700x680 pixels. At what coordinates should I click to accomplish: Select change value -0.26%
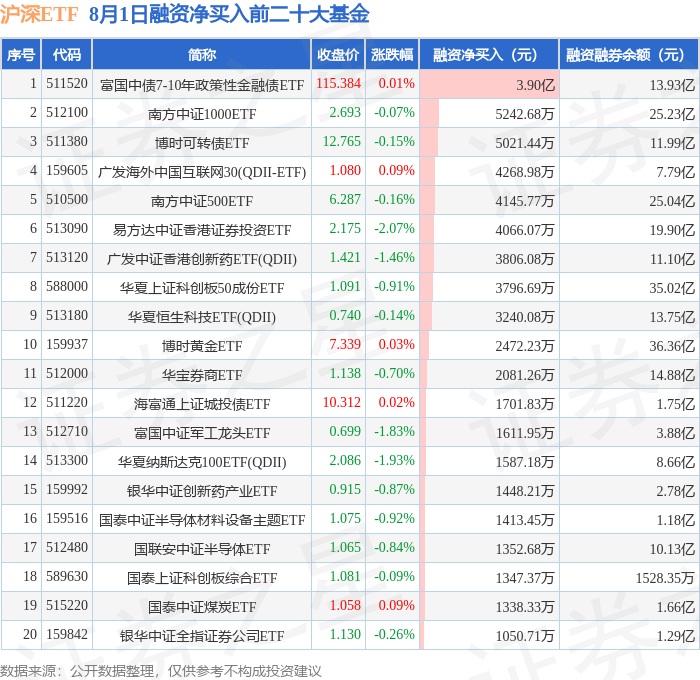coord(394,635)
